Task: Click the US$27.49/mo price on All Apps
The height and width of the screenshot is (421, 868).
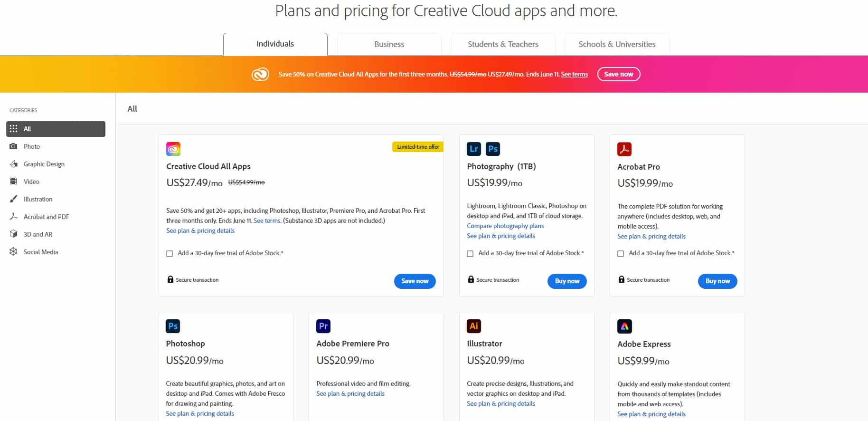Action: (x=194, y=182)
